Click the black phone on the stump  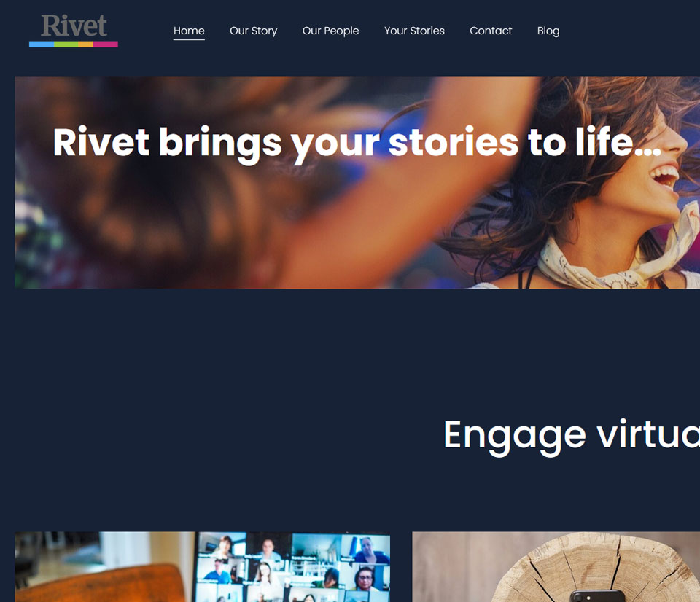pyautogui.click(x=597, y=596)
